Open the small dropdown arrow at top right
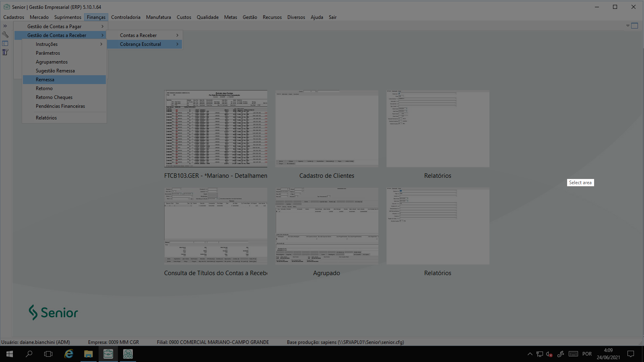 [x=627, y=26]
